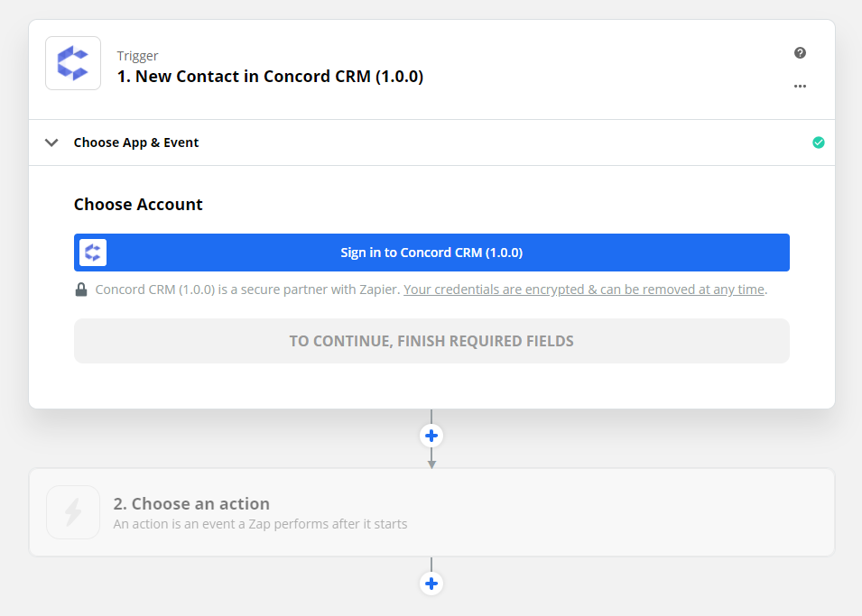Image resolution: width=862 pixels, height=616 pixels.
Task: Select the '2. Choose an action' step
Action: click(x=431, y=512)
